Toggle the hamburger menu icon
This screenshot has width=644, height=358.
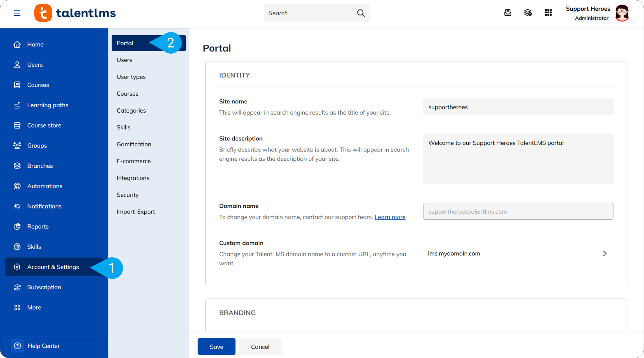17,13
